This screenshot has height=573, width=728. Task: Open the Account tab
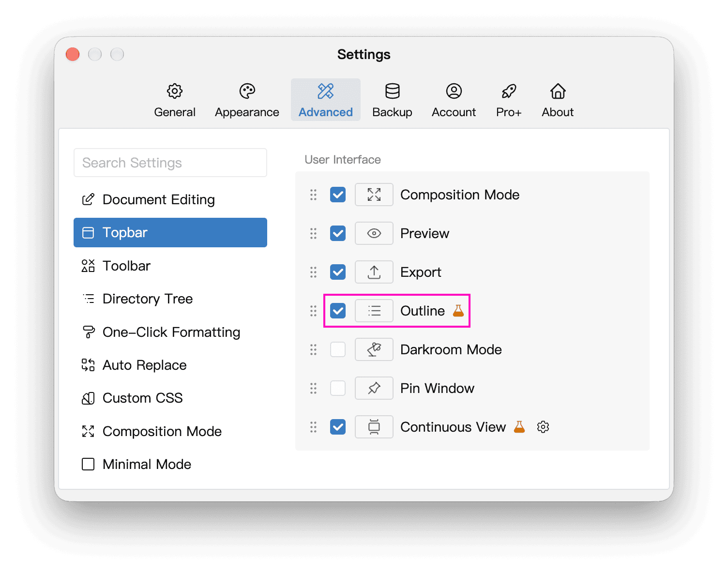click(x=454, y=100)
